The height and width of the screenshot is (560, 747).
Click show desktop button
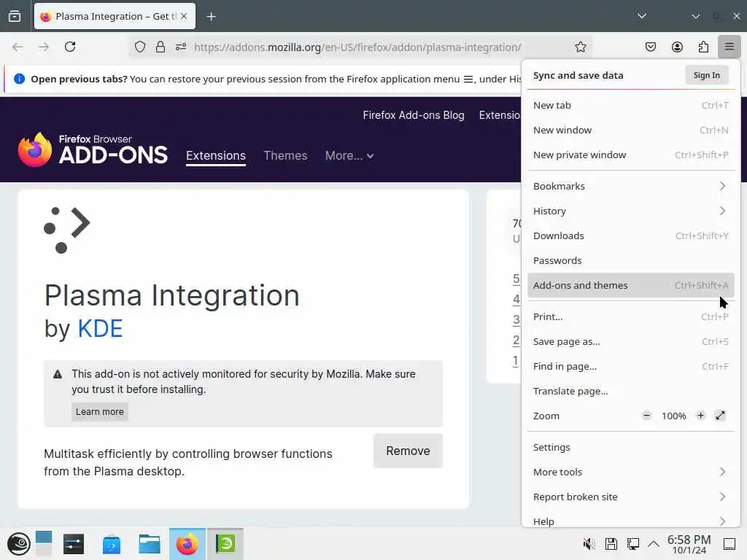729,544
